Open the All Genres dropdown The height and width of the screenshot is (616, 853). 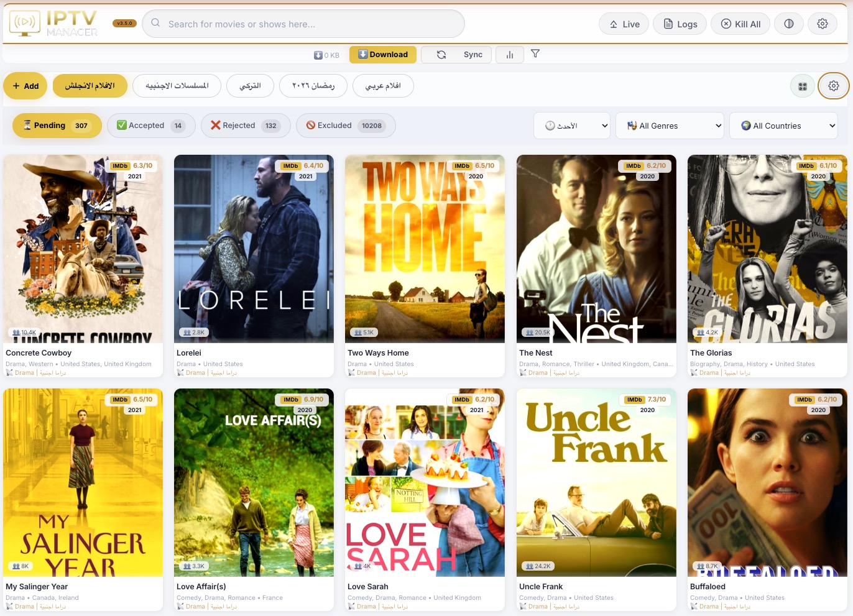pyautogui.click(x=670, y=126)
